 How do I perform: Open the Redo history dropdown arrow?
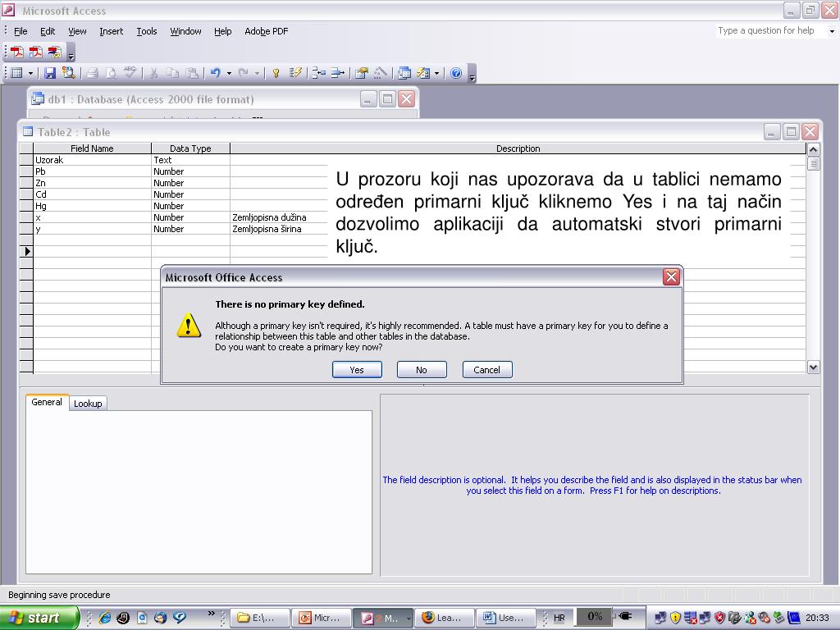click(x=257, y=73)
